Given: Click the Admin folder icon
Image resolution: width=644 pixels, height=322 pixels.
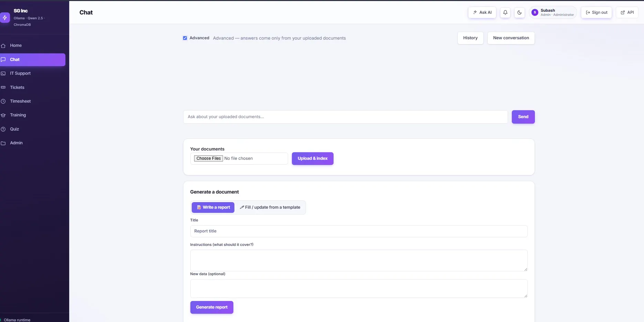Looking at the screenshot, I should coord(3,143).
